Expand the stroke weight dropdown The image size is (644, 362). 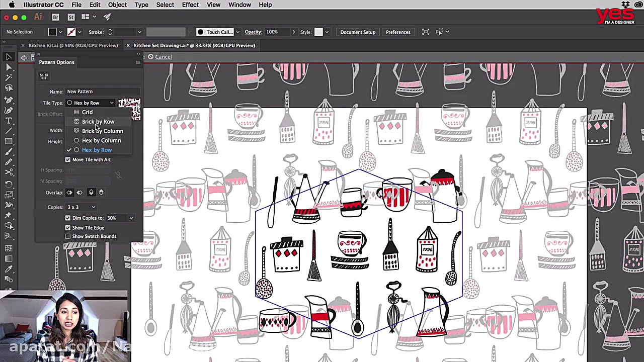(x=139, y=32)
